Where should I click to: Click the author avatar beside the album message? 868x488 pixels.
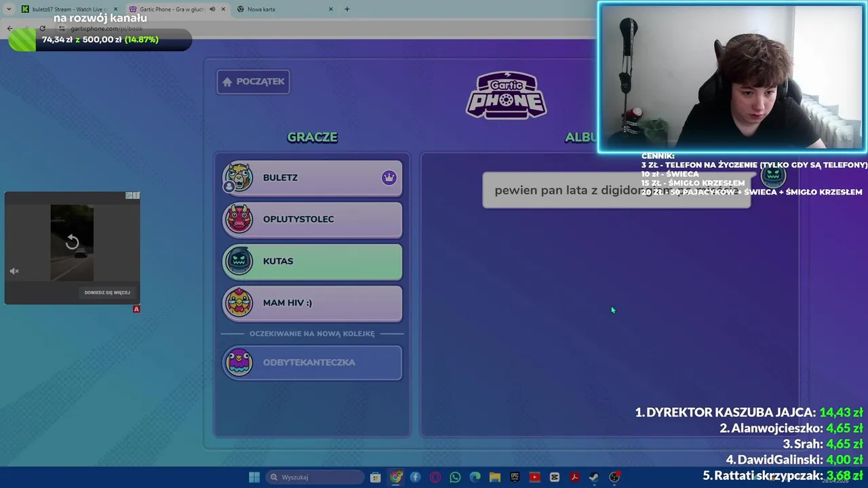point(773,176)
